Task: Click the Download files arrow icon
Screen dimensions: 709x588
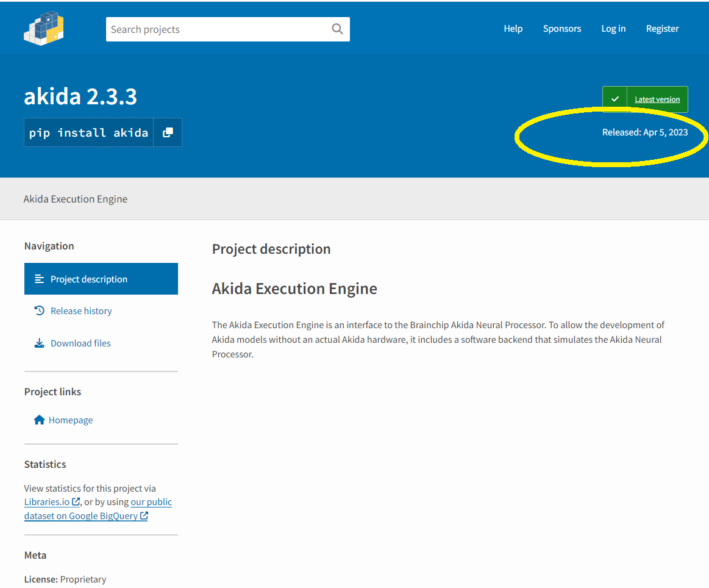Action: coord(40,343)
